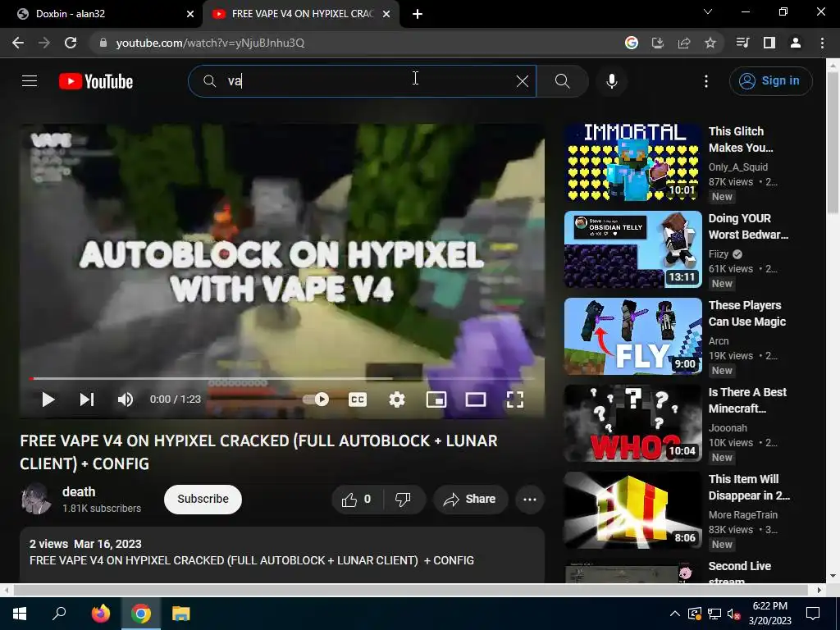Subscribe to death channel

pos(203,500)
